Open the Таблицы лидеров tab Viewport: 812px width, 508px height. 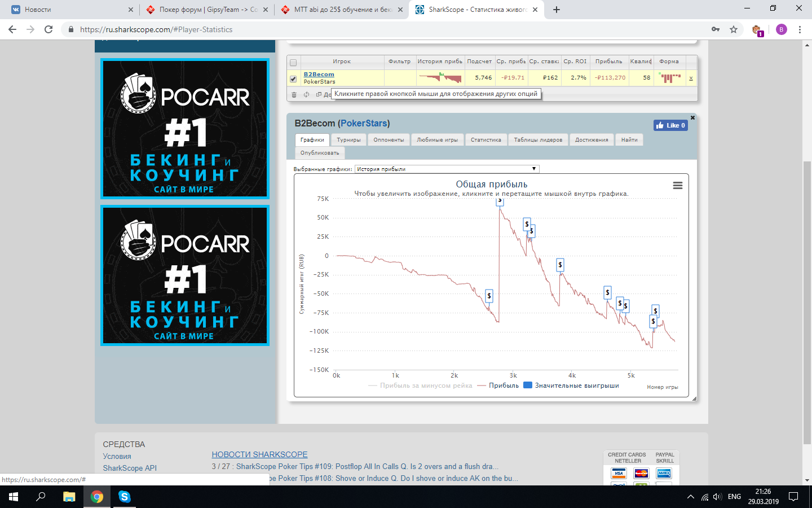coord(538,140)
